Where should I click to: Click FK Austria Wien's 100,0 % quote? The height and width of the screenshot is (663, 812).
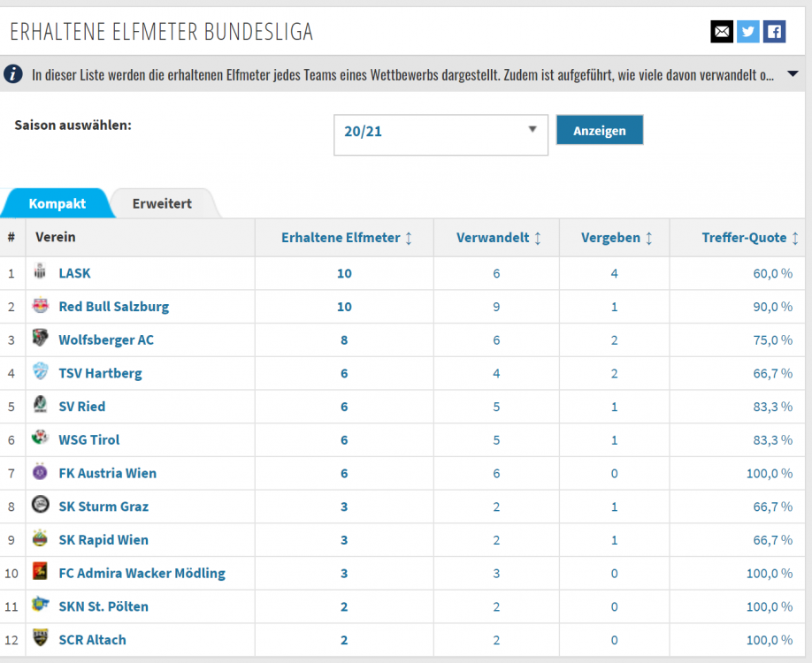click(770, 473)
